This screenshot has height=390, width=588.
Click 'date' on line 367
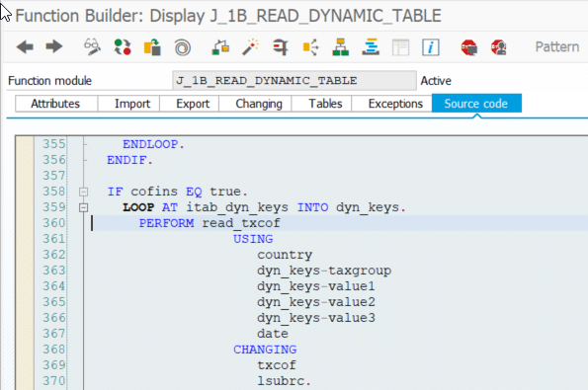pos(273,334)
